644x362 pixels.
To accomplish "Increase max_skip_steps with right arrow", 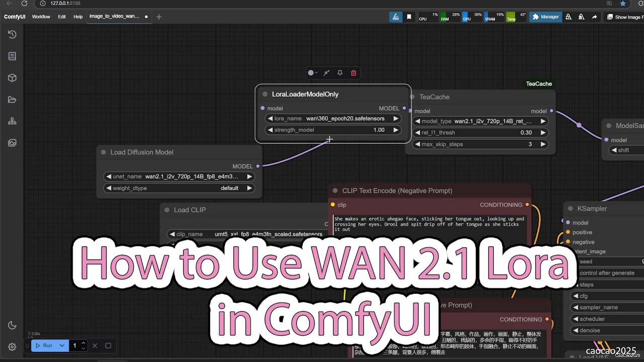I will pyautogui.click(x=543, y=144).
